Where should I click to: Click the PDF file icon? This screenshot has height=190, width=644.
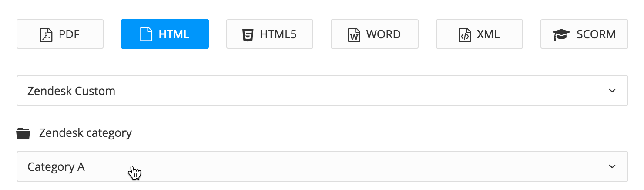point(46,34)
